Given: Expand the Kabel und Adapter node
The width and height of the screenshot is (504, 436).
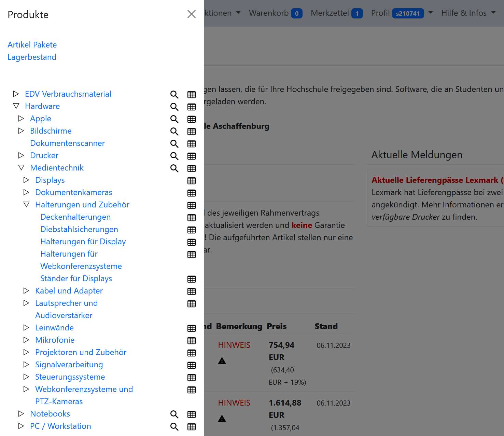Looking at the screenshot, I should 26,290.
